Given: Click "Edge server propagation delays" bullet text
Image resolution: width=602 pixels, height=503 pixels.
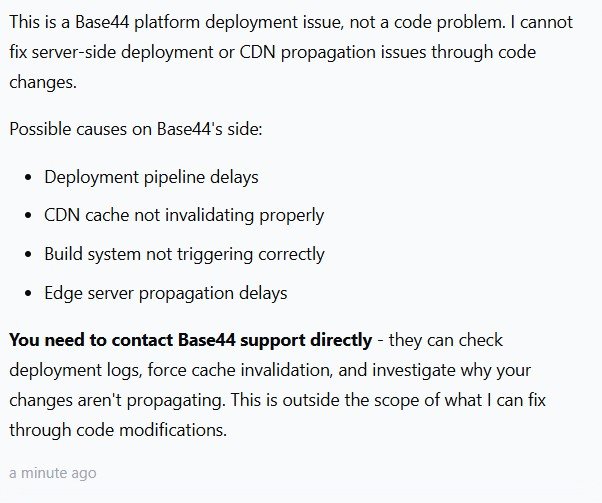Looking at the screenshot, I should (x=165, y=293).
